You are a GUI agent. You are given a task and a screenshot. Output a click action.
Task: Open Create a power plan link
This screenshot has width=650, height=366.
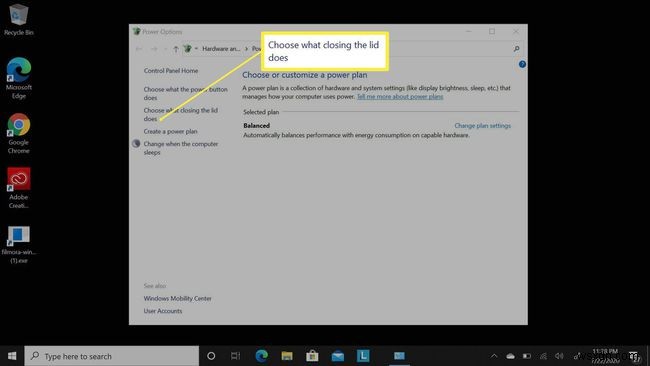tap(170, 131)
